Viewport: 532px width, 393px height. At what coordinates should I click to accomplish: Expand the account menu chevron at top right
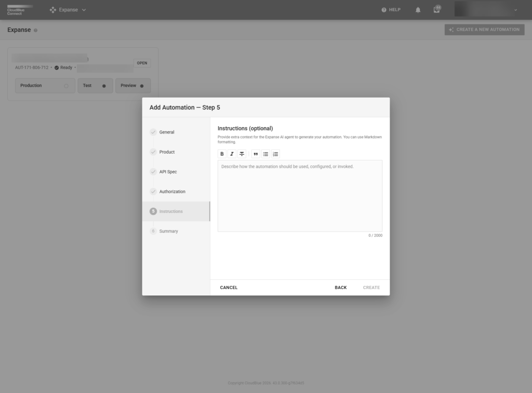pyautogui.click(x=515, y=10)
